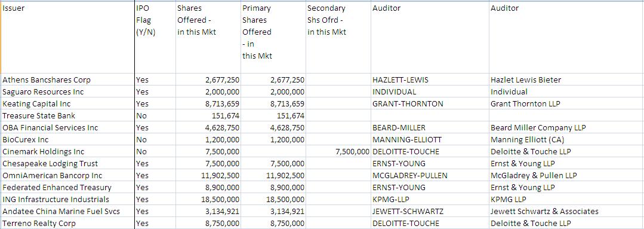
Task: Select the Secondary Shs Ofrd header cell
Action: (338, 38)
